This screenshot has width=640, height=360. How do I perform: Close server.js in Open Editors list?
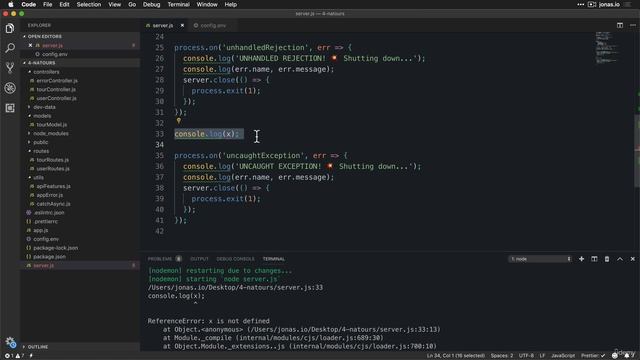(x=30, y=45)
